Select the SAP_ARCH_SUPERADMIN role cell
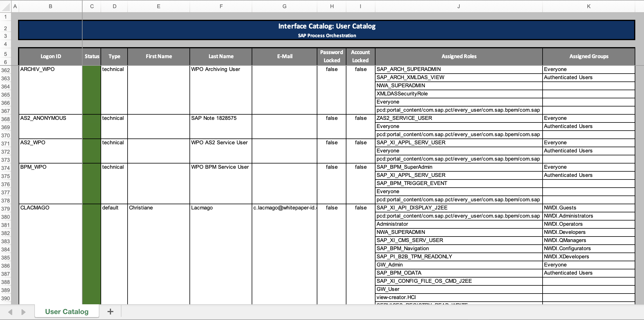This screenshot has width=644, height=320. tap(459, 69)
